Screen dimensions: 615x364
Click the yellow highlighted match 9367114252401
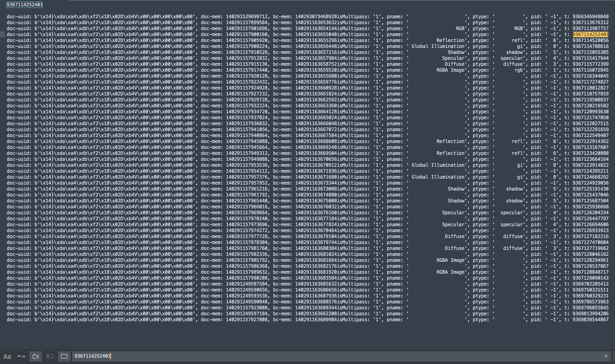point(590,35)
